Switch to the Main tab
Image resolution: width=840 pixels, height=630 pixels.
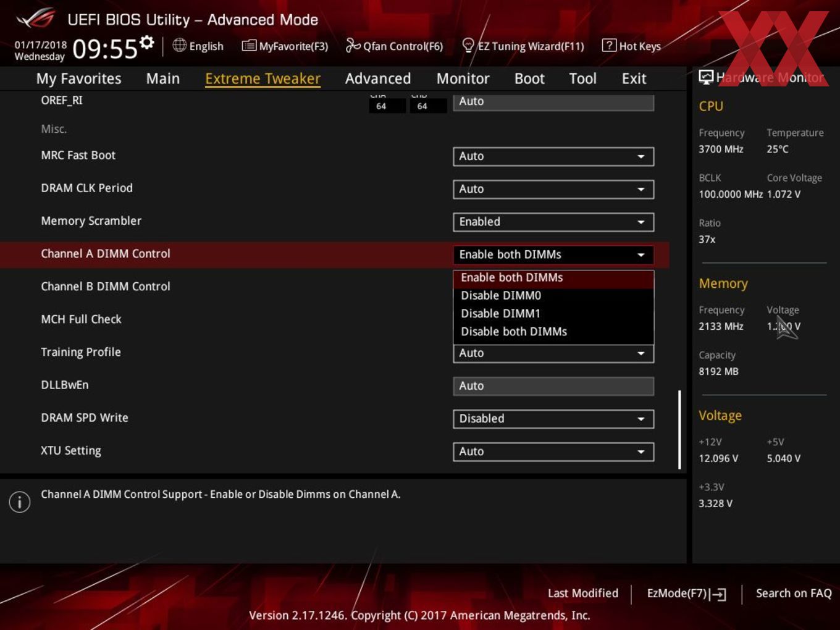click(163, 78)
